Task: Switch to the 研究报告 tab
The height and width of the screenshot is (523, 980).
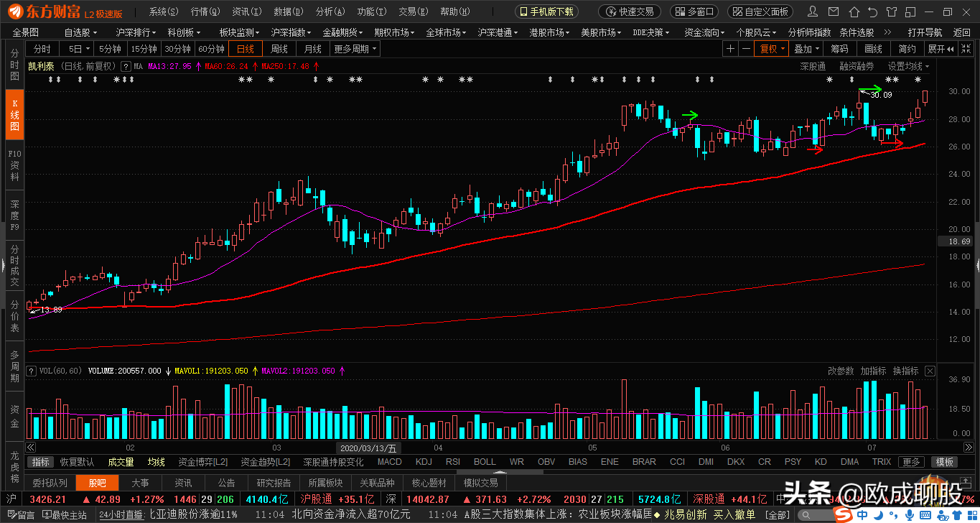Action: click(274, 483)
